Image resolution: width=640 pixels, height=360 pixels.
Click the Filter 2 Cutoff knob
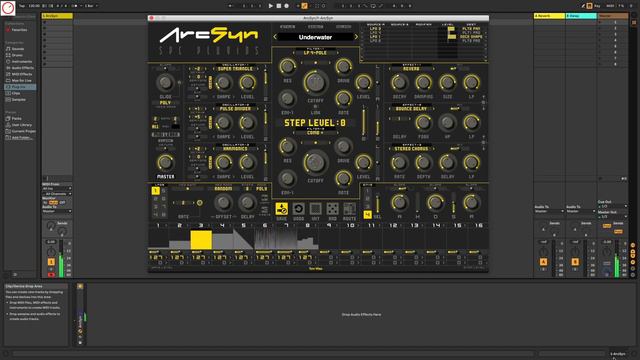click(315, 163)
